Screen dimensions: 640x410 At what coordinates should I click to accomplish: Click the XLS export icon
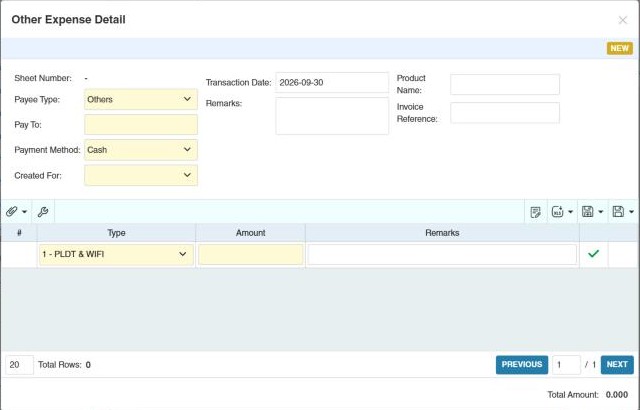pyautogui.click(x=558, y=211)
